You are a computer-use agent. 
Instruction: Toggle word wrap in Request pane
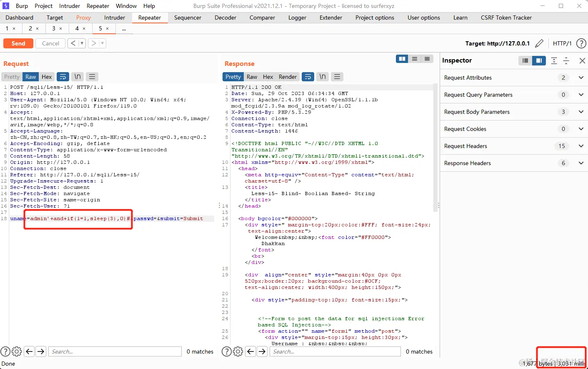coord(63,77)
